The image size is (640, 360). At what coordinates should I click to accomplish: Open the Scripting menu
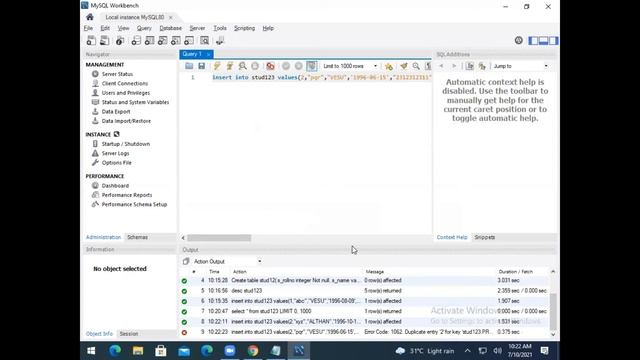[244, 28]
